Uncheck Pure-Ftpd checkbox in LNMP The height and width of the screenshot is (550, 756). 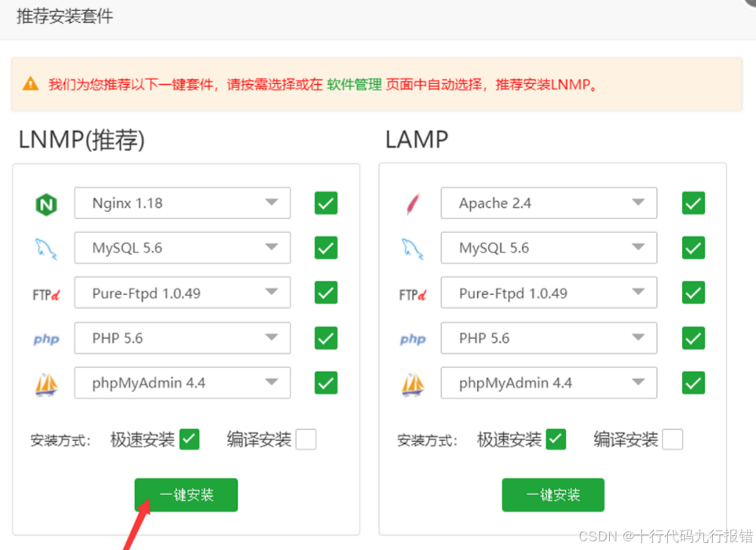click(x=326, y=293)
